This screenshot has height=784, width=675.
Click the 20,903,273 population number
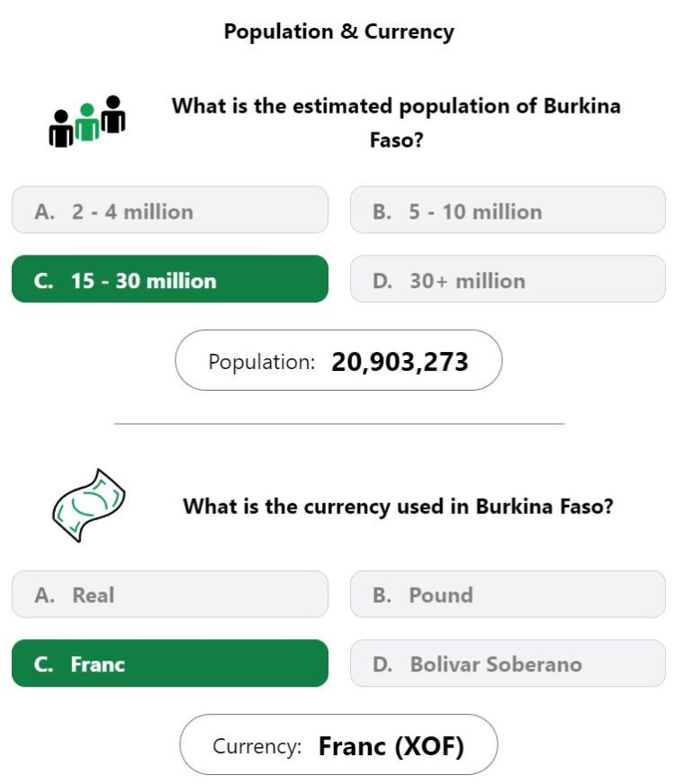coord(400,362)
